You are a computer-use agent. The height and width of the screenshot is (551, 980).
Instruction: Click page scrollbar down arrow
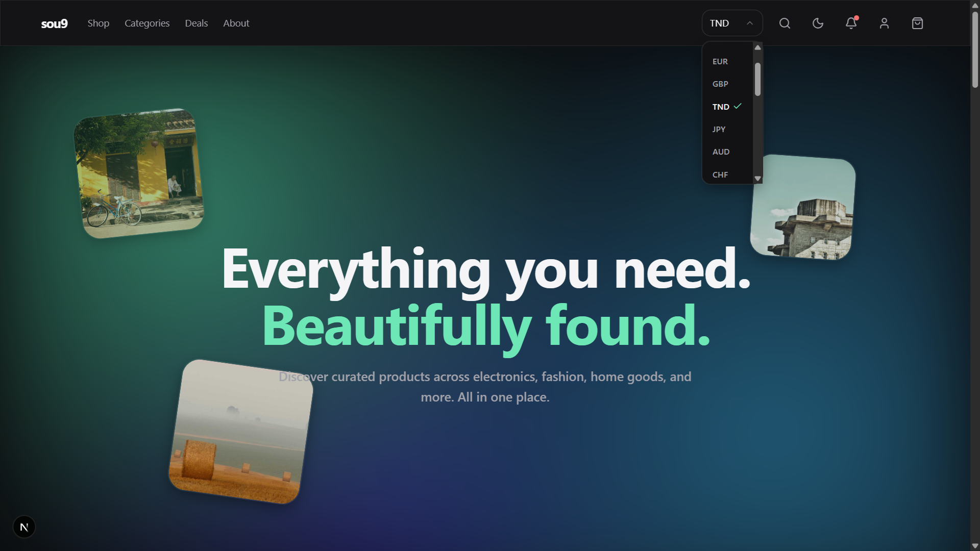pyautogui.click(x=975, y=546)
